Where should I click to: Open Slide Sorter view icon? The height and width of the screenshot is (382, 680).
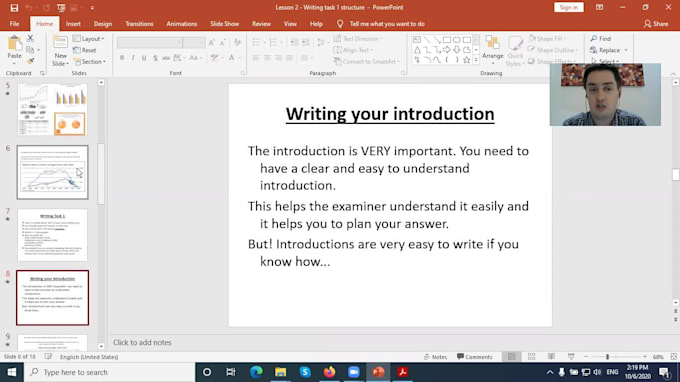point(531,356)
